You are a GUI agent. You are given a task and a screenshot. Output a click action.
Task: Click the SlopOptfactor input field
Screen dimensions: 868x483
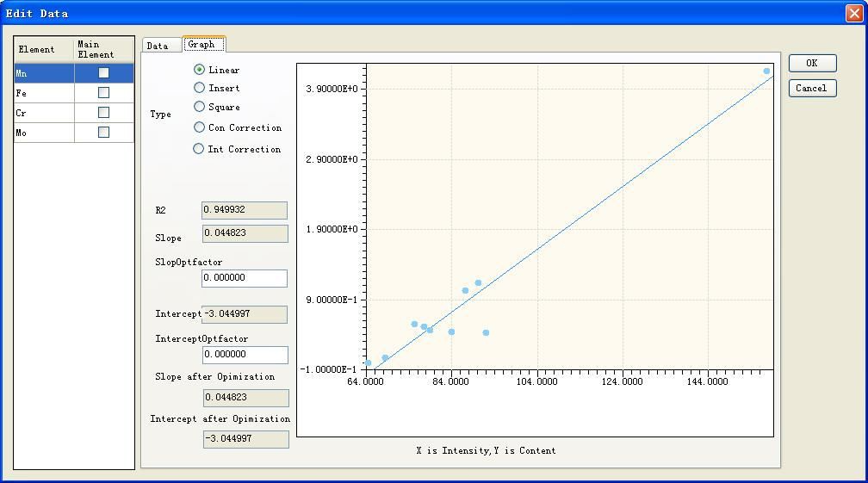(x=245, y=278)
